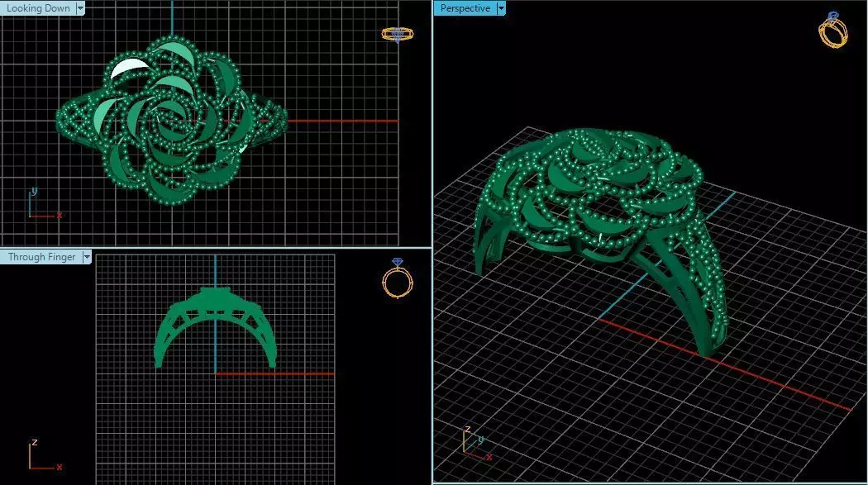This screenshot has width=868, height=485.
Task: Select the rose ring model in the Perspective viewport
Action: (x=602, y=241)
